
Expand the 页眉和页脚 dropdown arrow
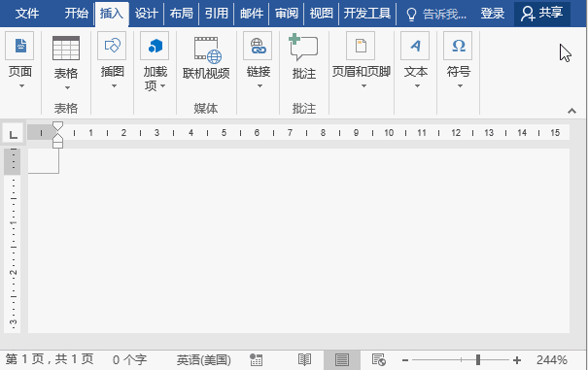click(x=363, y=86)
